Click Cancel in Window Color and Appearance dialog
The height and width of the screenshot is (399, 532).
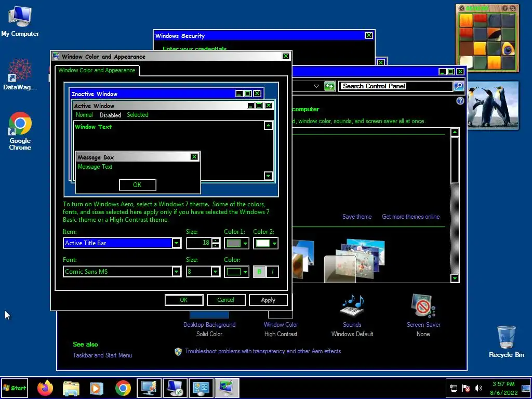pyautogui.click(x=226, y=300)
